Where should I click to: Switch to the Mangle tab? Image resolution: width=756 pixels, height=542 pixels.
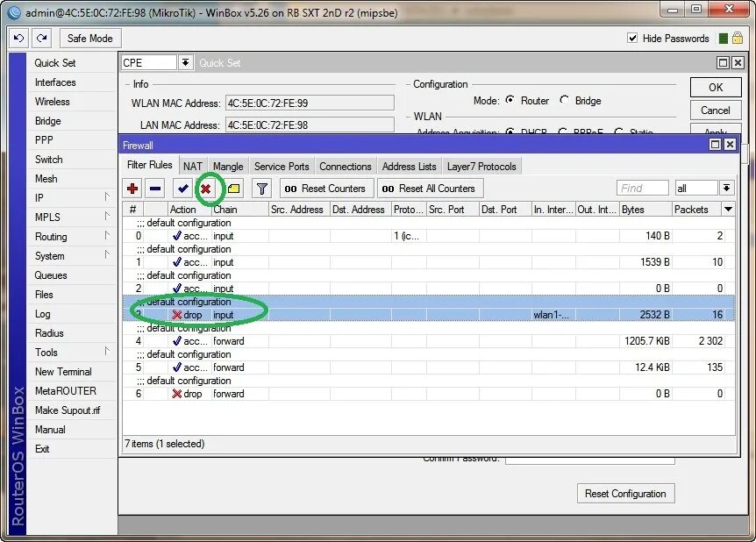[228, 167]
